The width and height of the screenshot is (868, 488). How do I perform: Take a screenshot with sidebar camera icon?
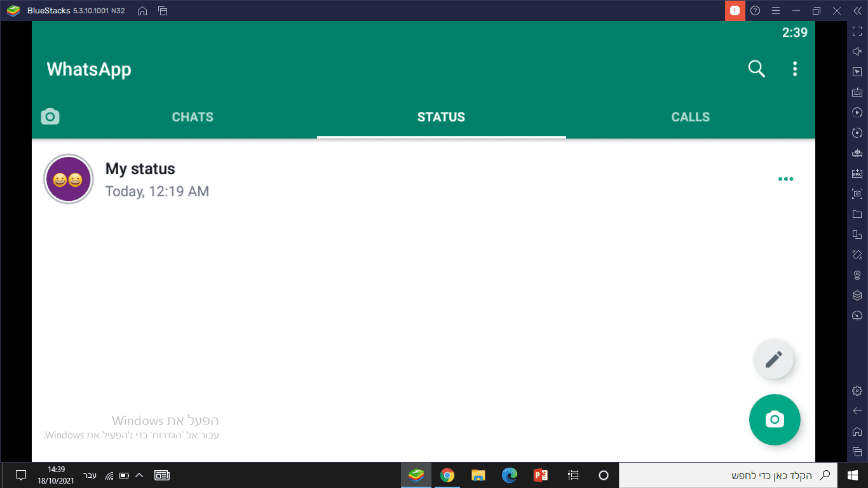click(857, 194)
